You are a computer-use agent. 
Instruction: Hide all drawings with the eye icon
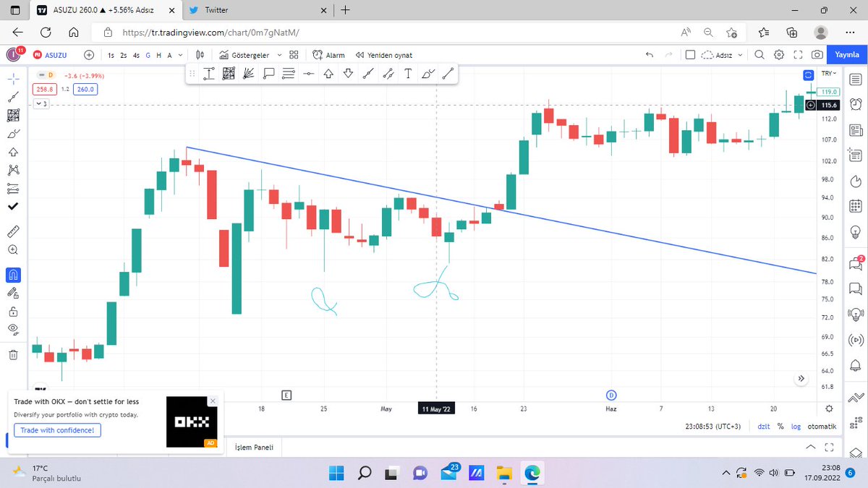[13, 330]
